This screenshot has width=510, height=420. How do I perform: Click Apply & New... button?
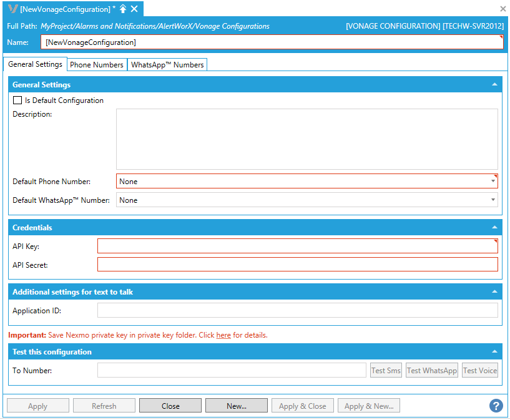369,406
